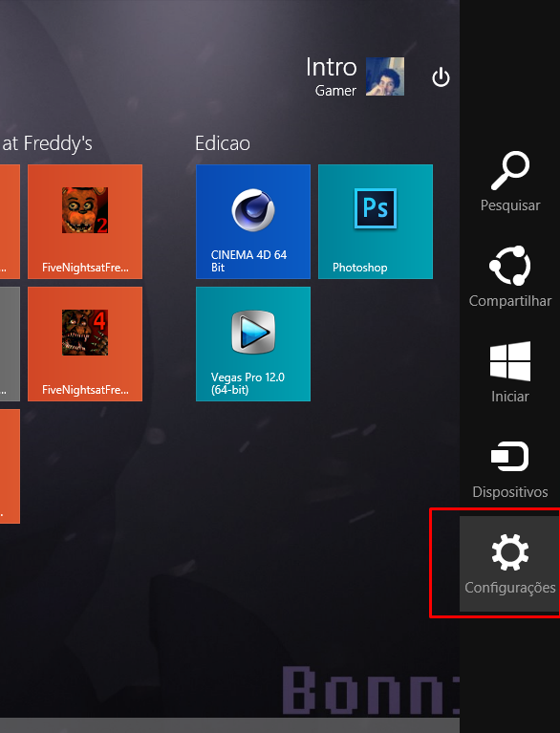Click the horizontal scrollbar at the bottom
Viewport: 560px width, 733px height.
pos(229,725)
